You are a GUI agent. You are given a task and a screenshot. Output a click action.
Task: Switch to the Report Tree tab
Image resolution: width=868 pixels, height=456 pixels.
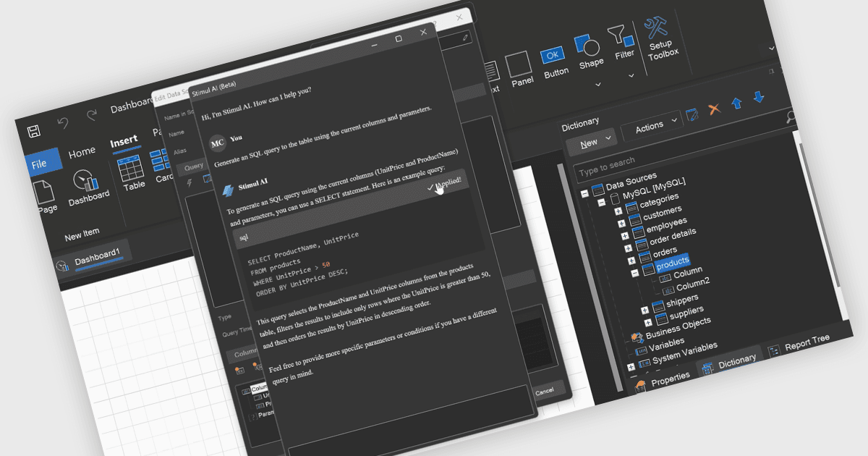[x=799, y=345]
